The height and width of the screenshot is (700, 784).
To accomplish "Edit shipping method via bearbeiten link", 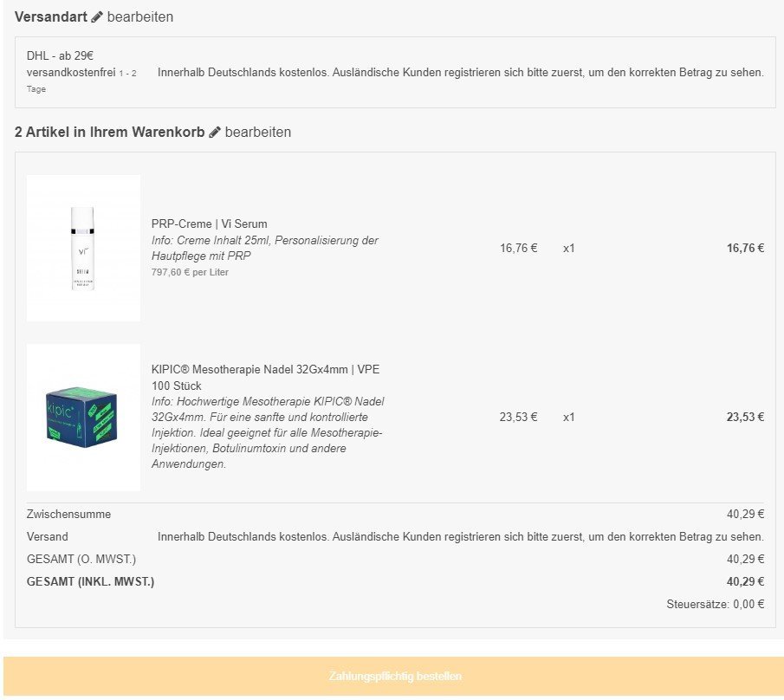I will pos(140,17).
